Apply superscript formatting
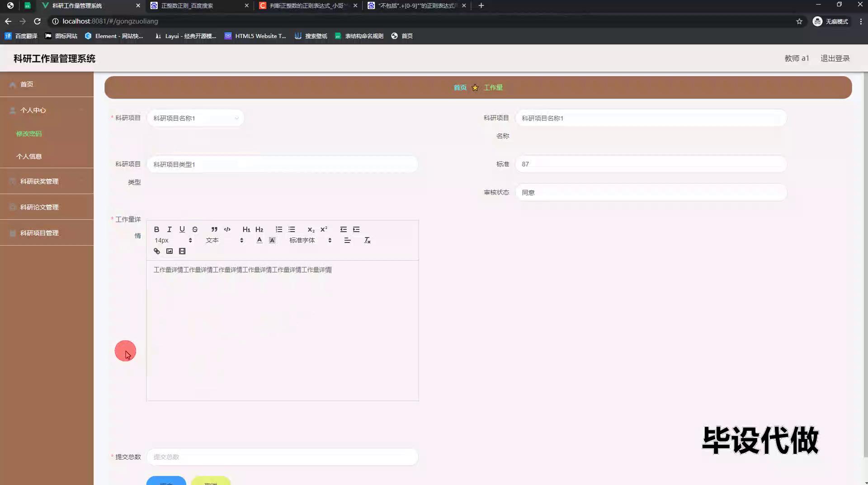 coord(324,229)
